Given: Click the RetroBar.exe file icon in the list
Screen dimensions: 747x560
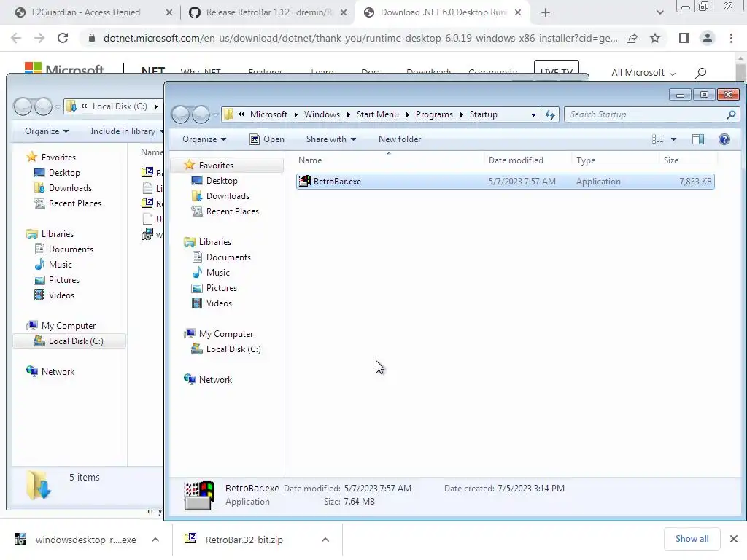Looking at the screenshot, I should click(304, 182).
